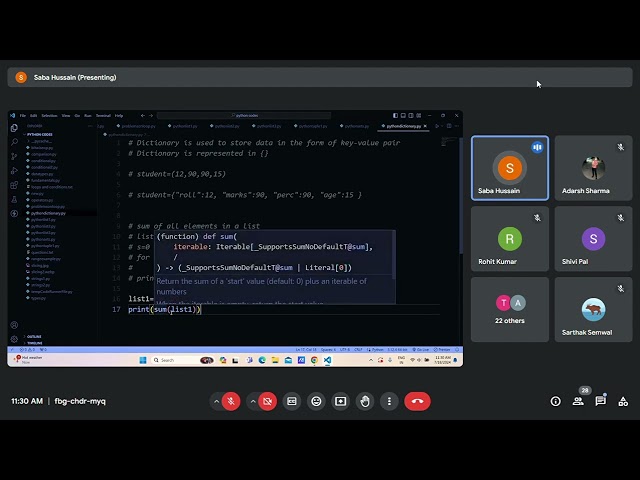Open the VS Code Run menu
The width and height of the screenshot is (640, 480).
tap(88, 116)
